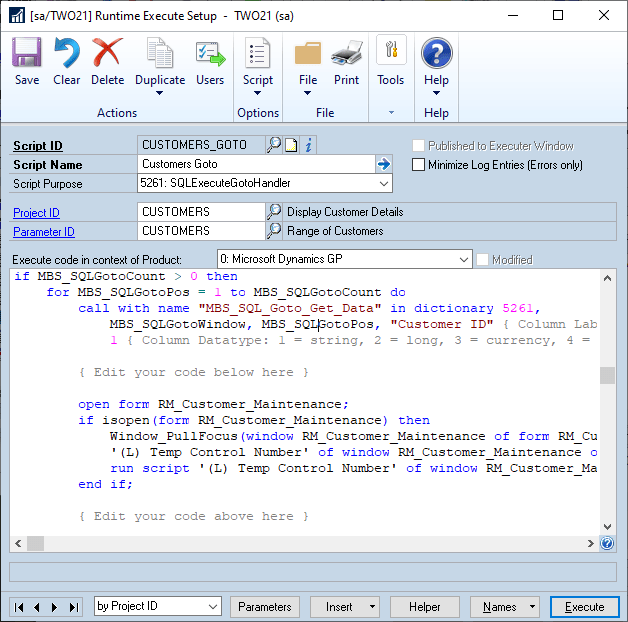This screenshot has width=628, height=622.
Task: Open the Script Purpose dropdown
Action: coord(384,183)
